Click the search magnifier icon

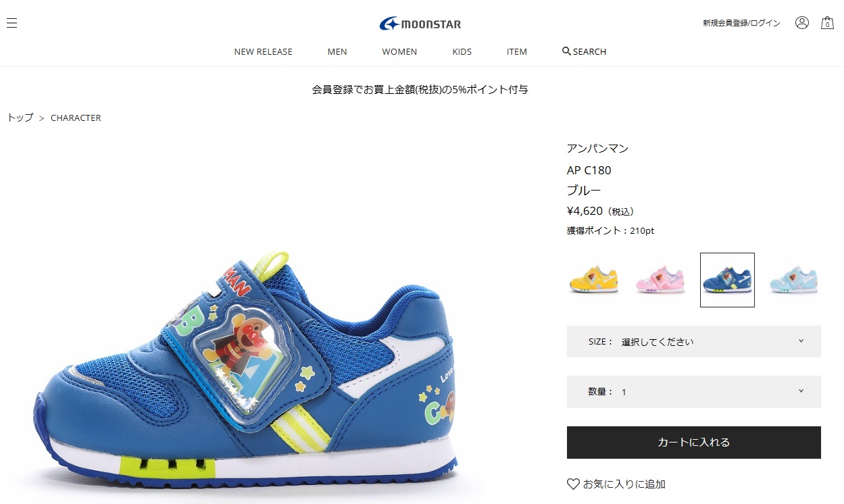(x=566, y=51)
